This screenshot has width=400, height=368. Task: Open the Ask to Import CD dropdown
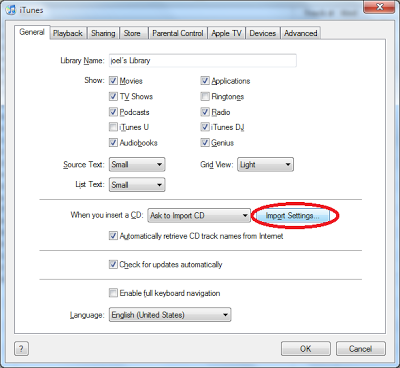(199, 215)
